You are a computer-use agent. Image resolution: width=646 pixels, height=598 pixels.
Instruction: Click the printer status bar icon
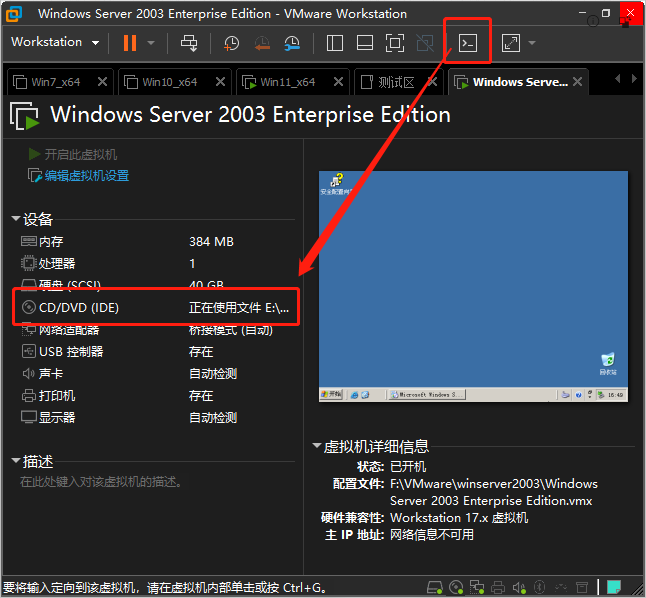[498, 587]
